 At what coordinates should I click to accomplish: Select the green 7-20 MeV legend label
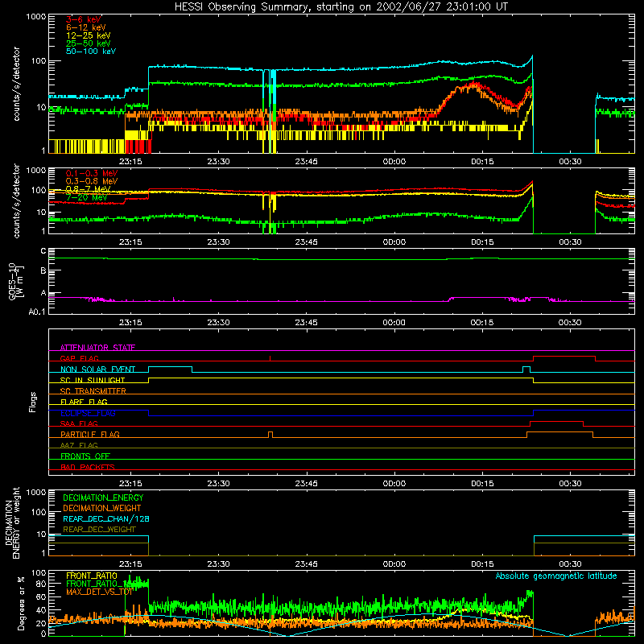click(87, 197)
